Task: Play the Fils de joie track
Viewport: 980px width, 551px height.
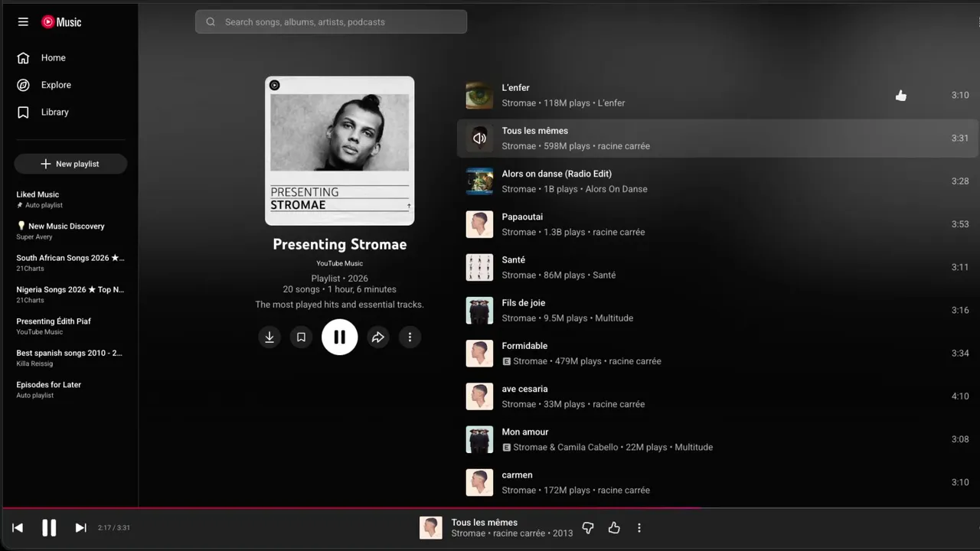Action: tap(523, 303)
